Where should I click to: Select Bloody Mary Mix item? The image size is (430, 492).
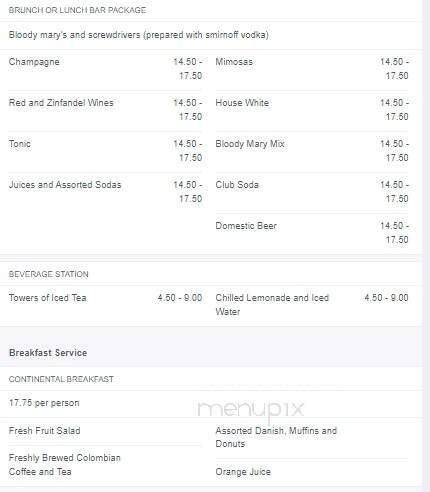(250, 144)
